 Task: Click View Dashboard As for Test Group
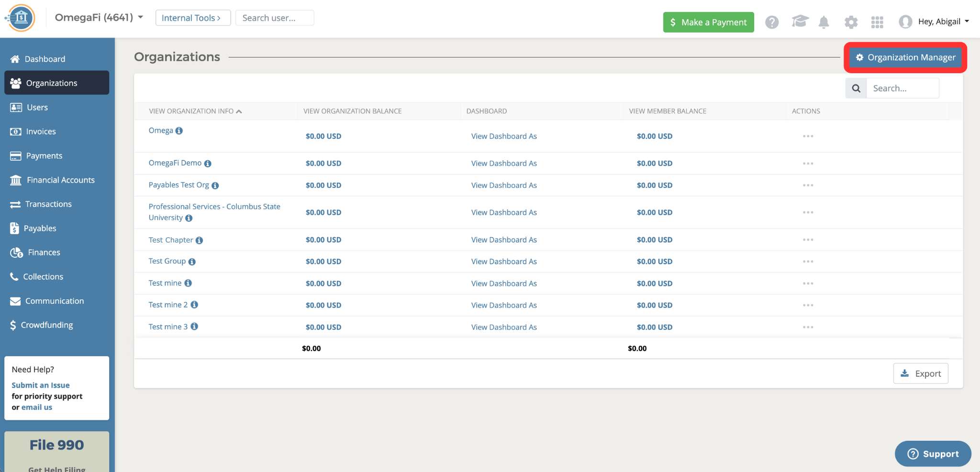tap(504, 262)
